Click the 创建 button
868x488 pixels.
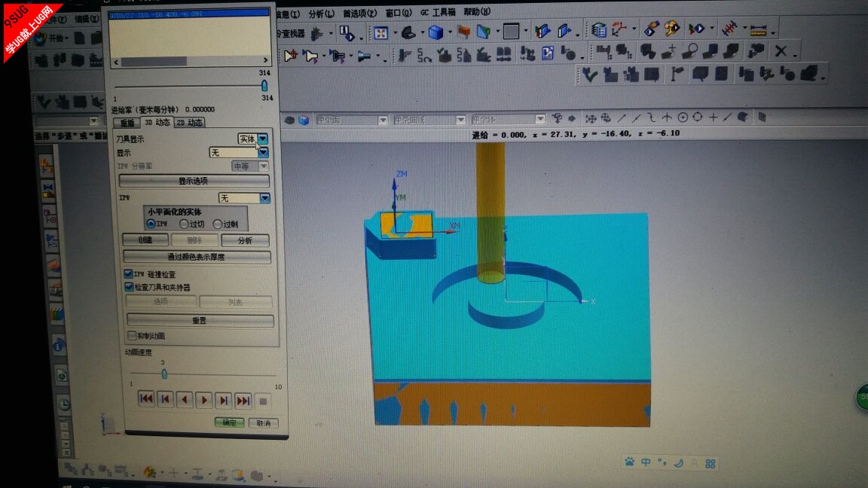click(x=145, y=239)
